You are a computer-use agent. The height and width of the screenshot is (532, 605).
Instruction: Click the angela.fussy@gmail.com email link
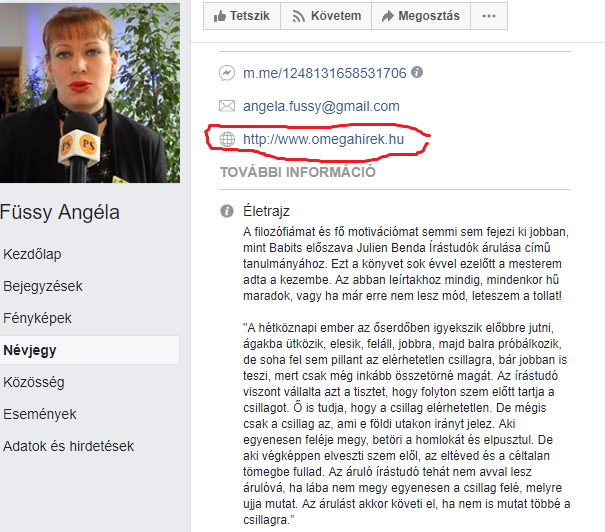pyautogui.click(x=321, y=106)
